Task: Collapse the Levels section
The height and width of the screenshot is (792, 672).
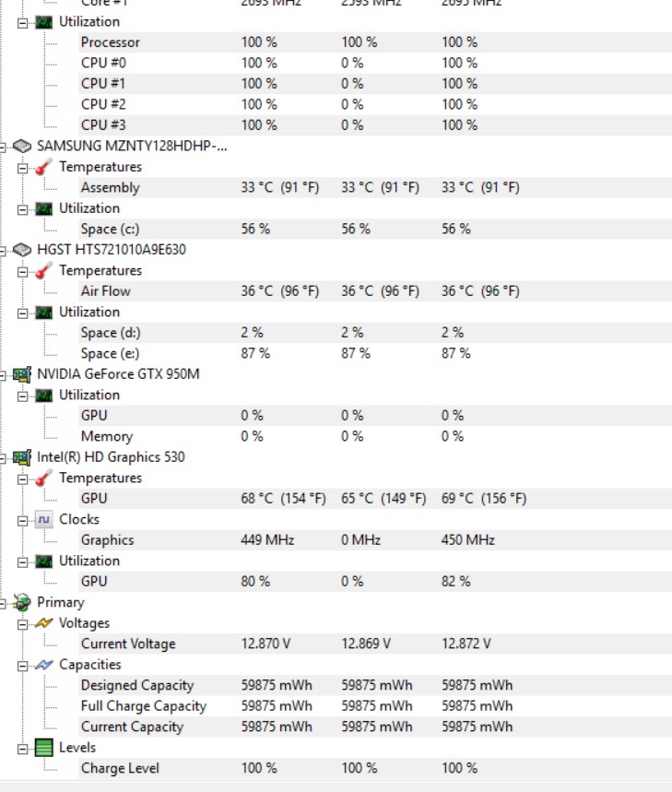Action: (x=22, y=748)
